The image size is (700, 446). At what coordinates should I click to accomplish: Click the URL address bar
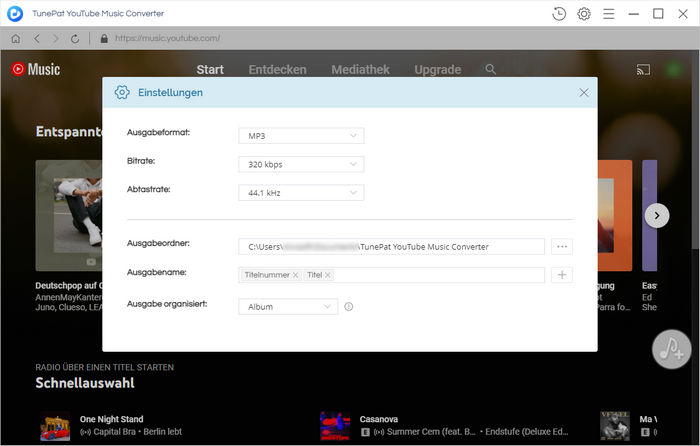point(167,38)
